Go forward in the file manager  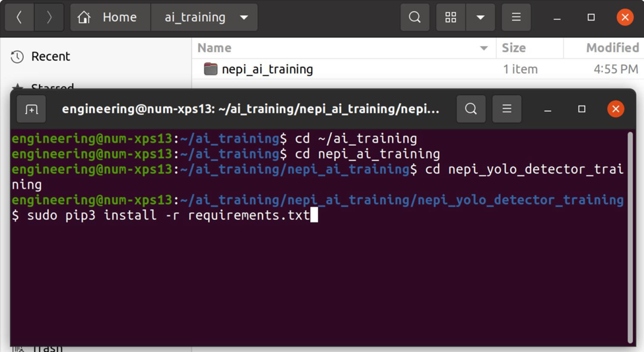(x=49, y=18)
